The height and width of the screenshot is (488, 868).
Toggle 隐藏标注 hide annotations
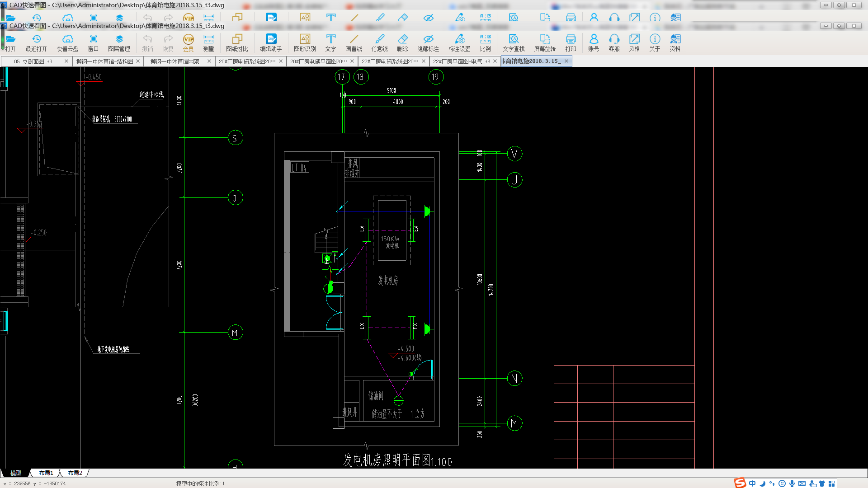point(428,43)
